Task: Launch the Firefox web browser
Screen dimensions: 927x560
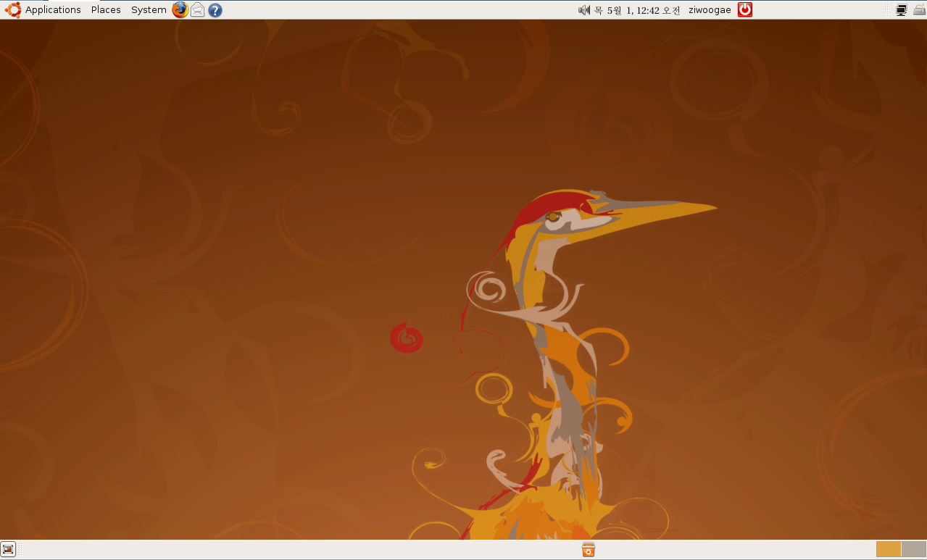Action: [x=180, y=10]
